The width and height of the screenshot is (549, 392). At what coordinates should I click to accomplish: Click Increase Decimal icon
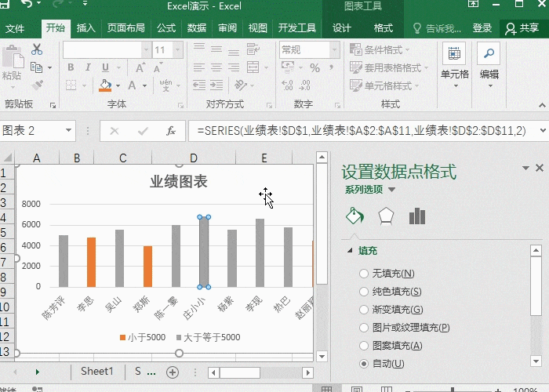pos(288,85)
